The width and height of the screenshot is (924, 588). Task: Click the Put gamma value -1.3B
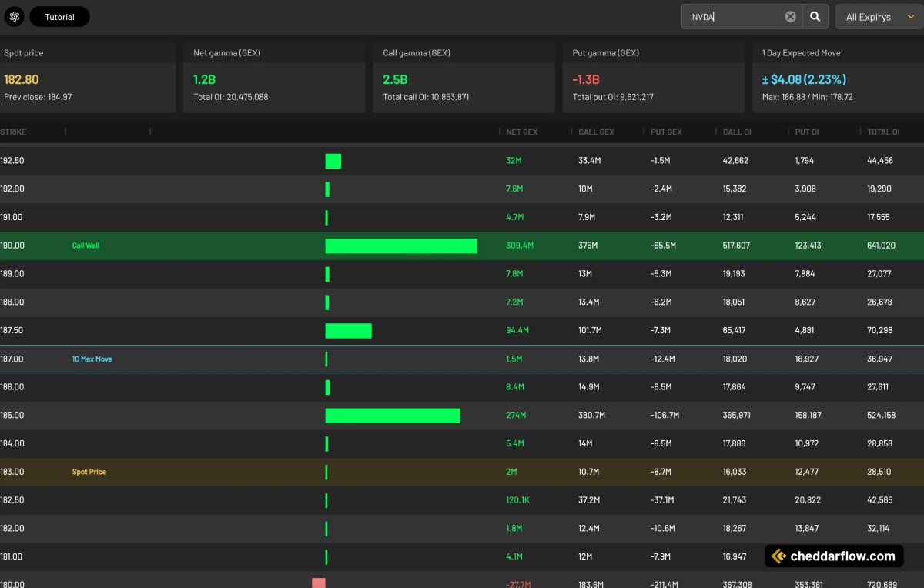pos(586,79)
